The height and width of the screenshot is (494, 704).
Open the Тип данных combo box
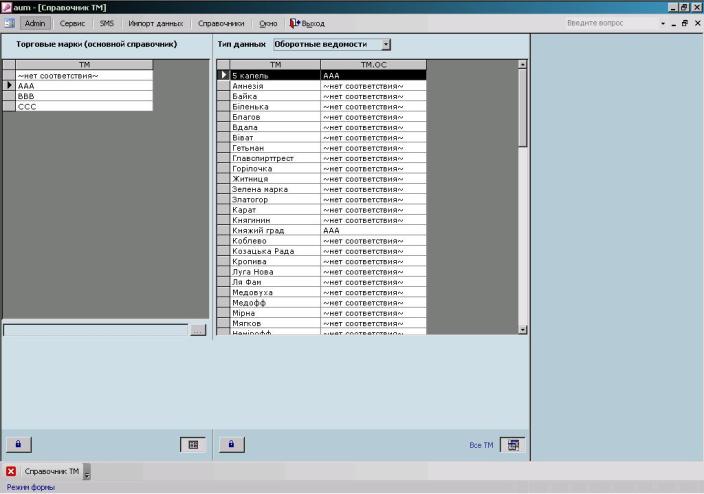tap(332, 44)
